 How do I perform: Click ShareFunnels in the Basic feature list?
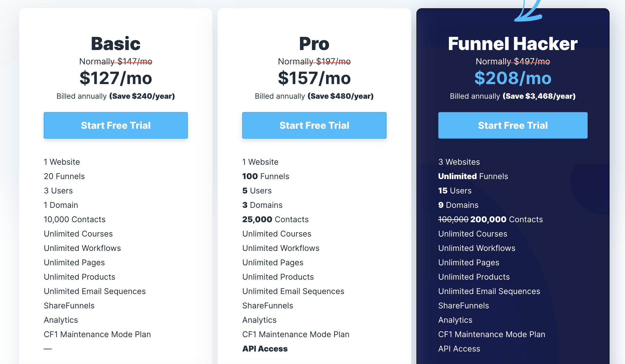[x=69, y=305]
